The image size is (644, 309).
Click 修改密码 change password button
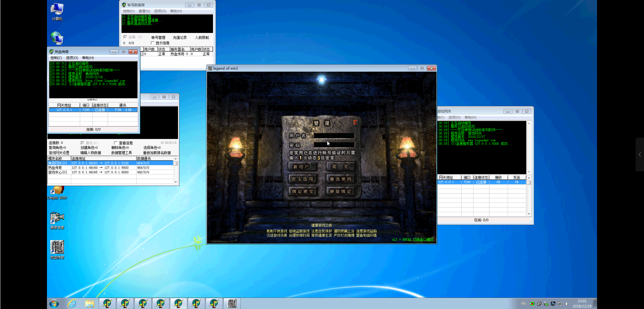tap(340, 179)
